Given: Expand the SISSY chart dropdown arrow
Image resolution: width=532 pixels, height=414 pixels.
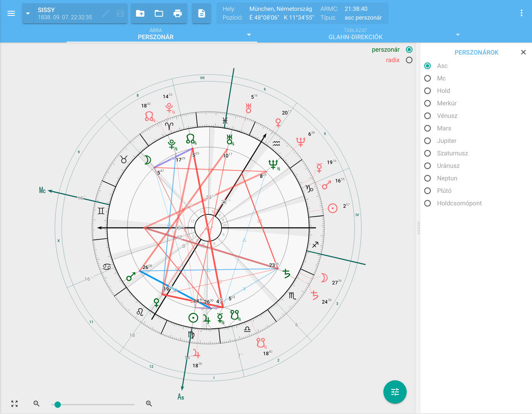Looking at the screenshot, I should click(28, 13).
